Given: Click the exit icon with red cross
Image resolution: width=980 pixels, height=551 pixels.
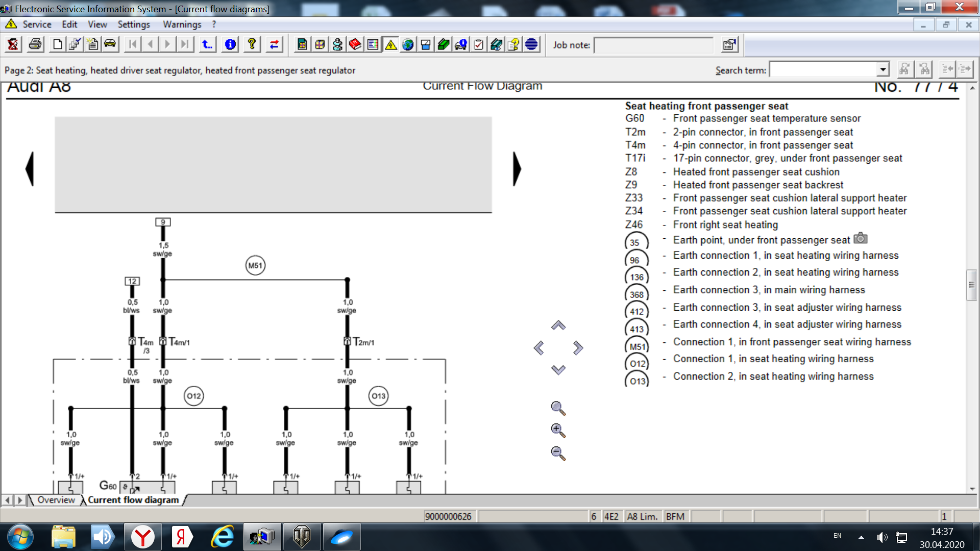Looking at the screenshot, I should pos(13,45).
